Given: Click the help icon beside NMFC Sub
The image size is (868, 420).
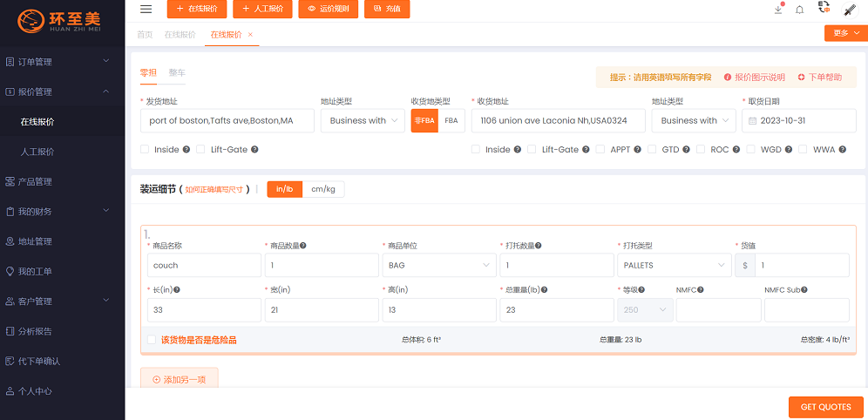Looking at the screenshot, I should coord(804,290).
